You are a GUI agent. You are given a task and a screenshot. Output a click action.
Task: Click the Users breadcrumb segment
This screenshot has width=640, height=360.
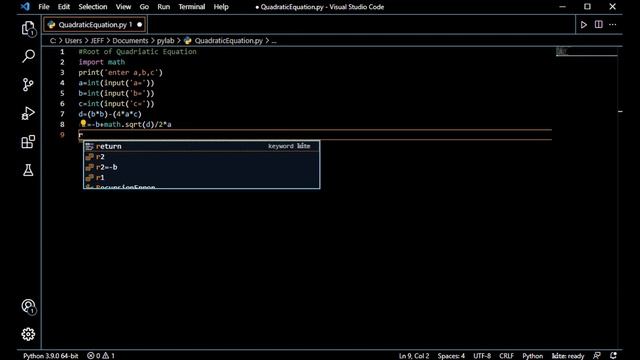tap(73, 41)
